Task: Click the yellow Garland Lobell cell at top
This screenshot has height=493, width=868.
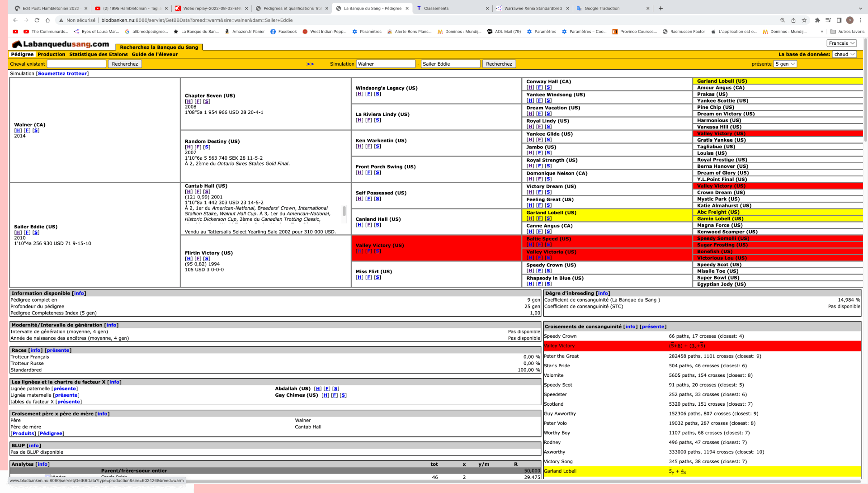Action: click(x=778, y=81)
